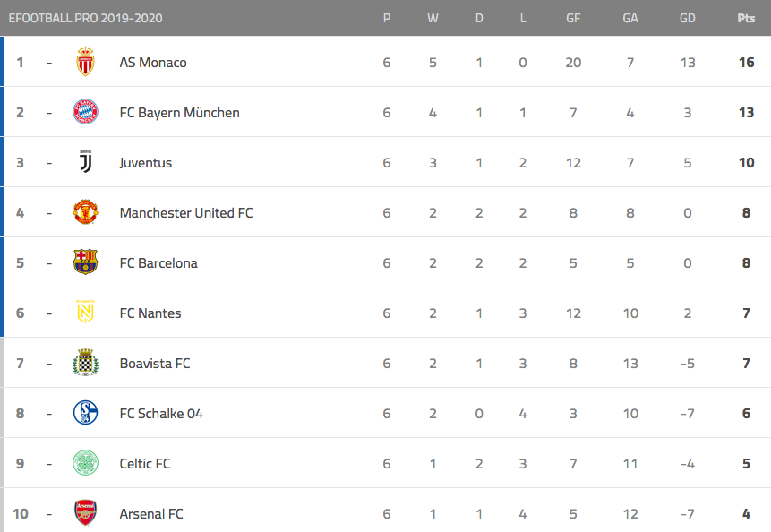
Task: Click the Manchester United FC crest
Action: 86,212
